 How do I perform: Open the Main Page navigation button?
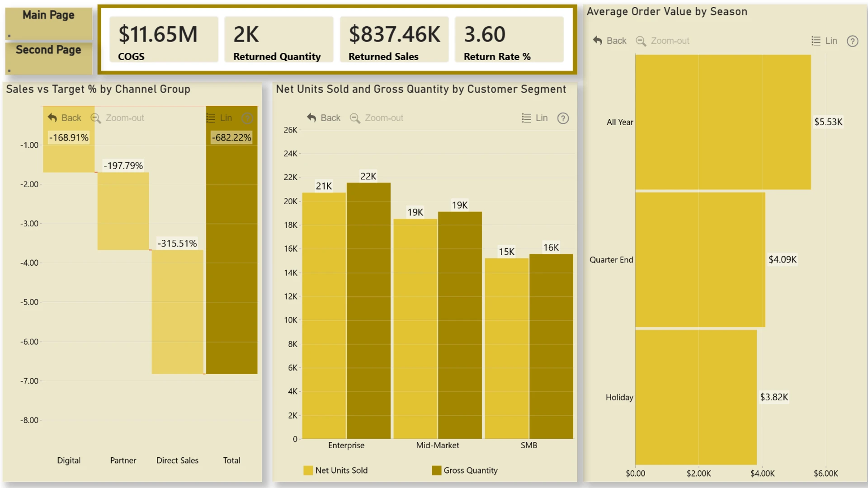48,23
